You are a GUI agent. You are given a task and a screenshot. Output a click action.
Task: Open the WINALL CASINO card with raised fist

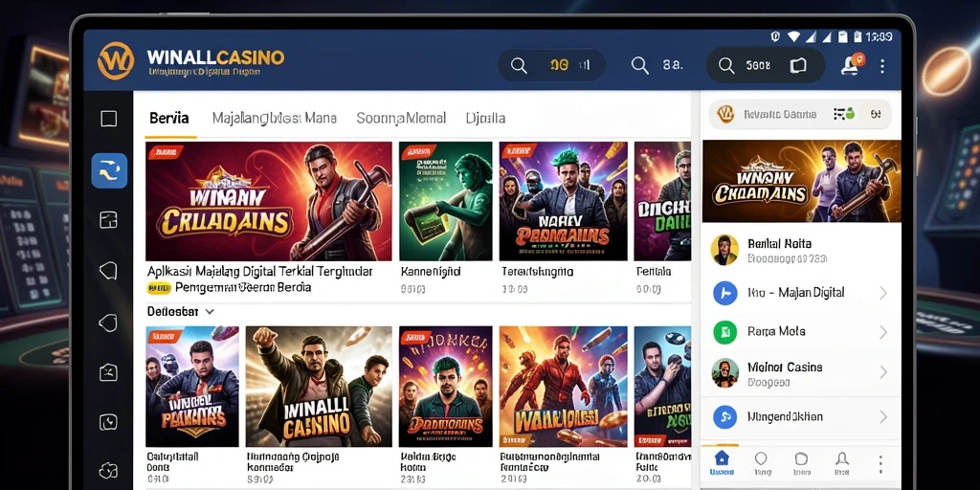[319, 387]
